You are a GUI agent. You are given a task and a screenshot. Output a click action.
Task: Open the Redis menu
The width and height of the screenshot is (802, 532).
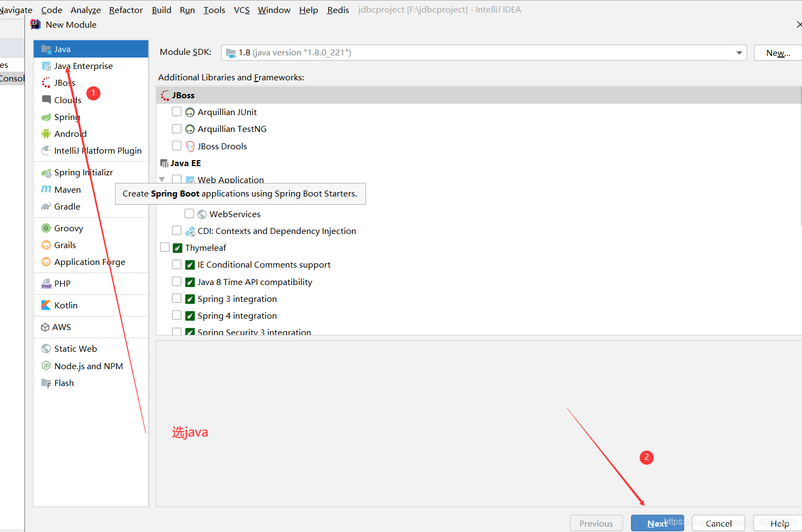(338, 10)
